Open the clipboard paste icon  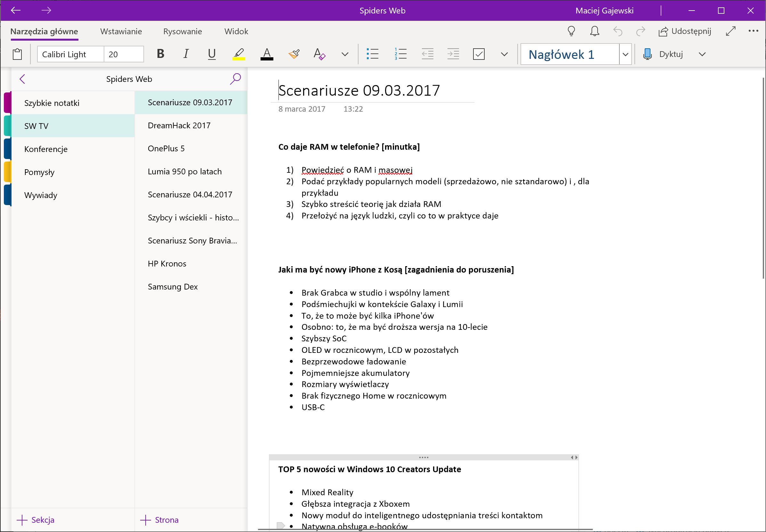17,54
